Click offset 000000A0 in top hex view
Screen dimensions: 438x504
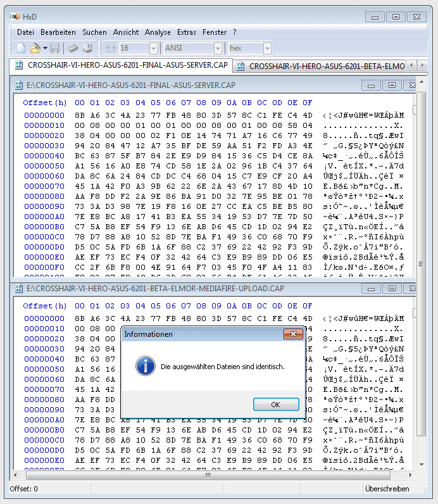point(44,217)
